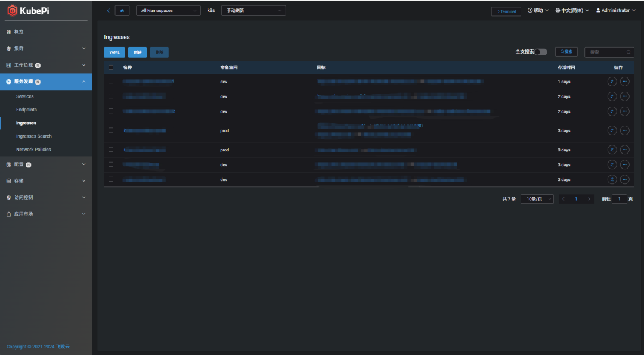The image size is (644, 355).
Task: Select page number 1 in pagination
Action: tap(576, 199)
